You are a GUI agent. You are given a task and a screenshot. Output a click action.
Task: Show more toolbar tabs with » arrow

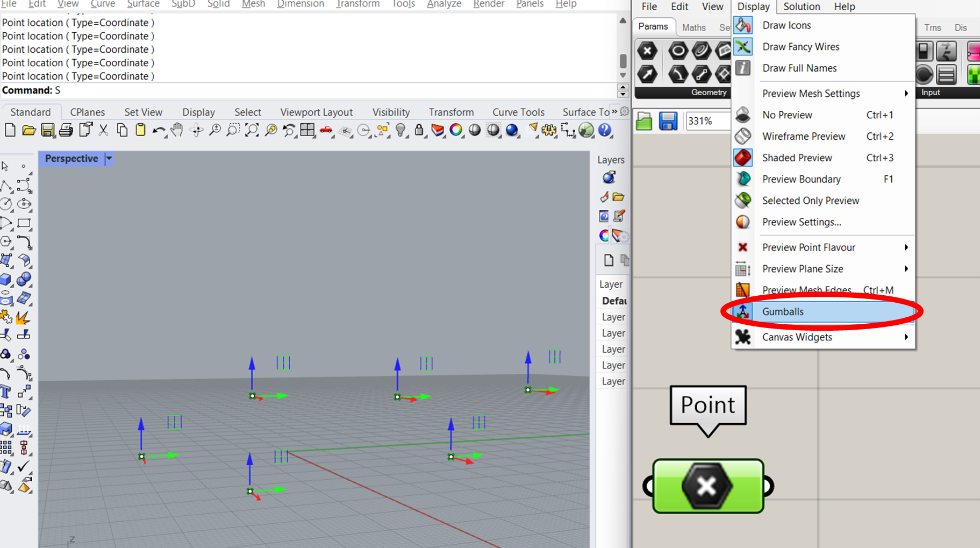tap(614, 111)
